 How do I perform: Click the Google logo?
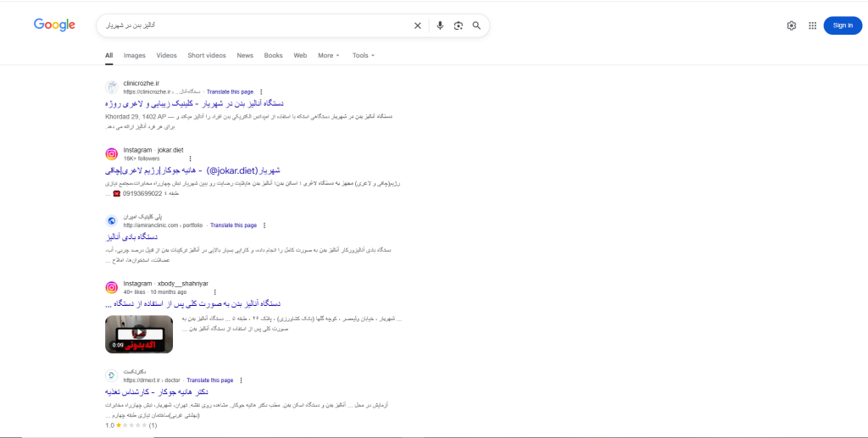[54, 25]
